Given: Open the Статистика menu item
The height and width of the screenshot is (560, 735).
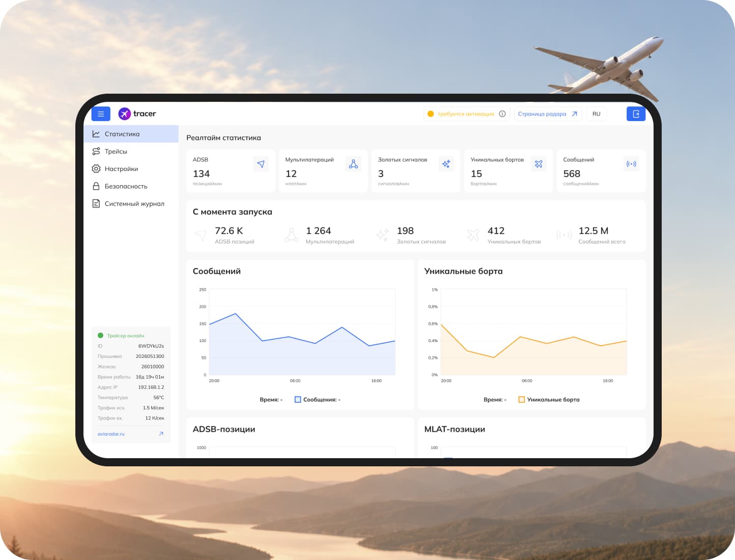Looking at the screenshot, I should tap(131, 134).
